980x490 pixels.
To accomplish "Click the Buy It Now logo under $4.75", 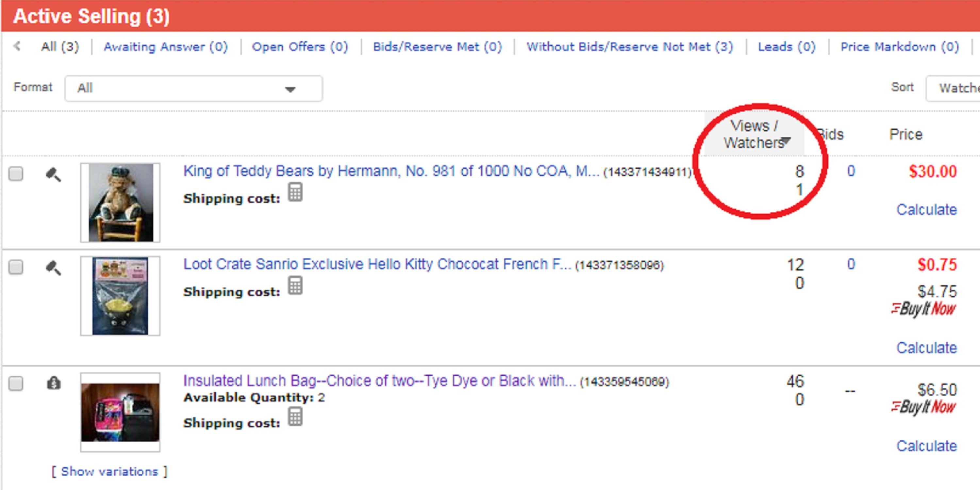I will [923, 309].
